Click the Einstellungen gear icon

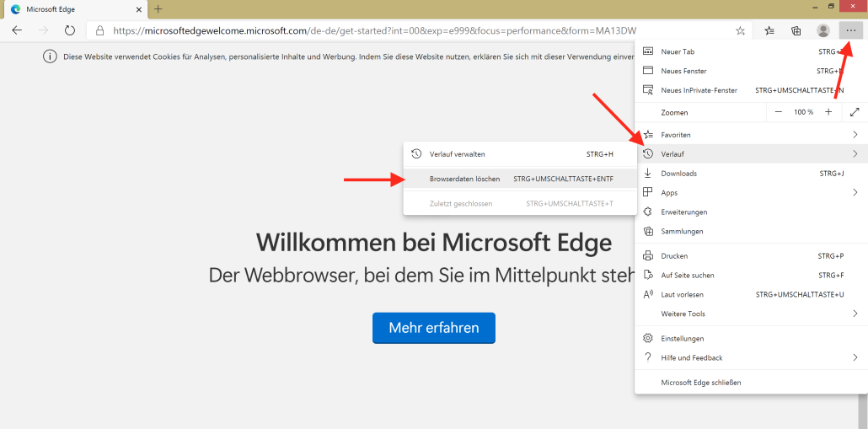click(648, 338)
